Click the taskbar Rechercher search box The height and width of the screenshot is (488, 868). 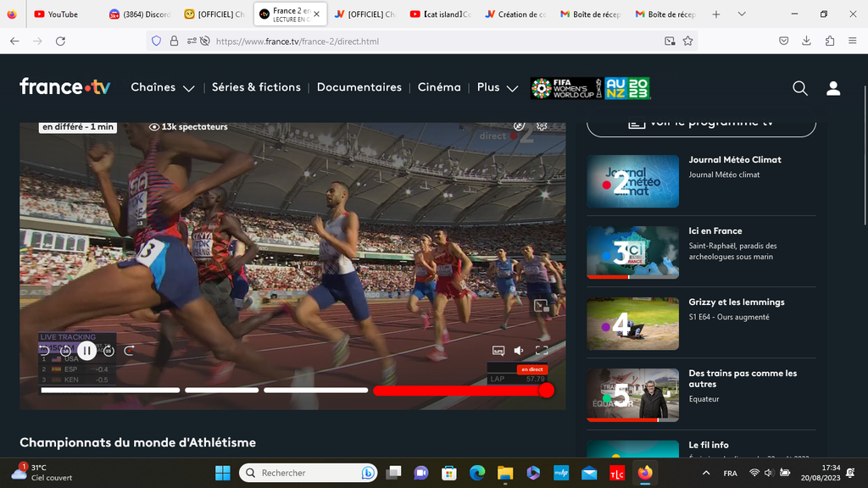(308, 473)
